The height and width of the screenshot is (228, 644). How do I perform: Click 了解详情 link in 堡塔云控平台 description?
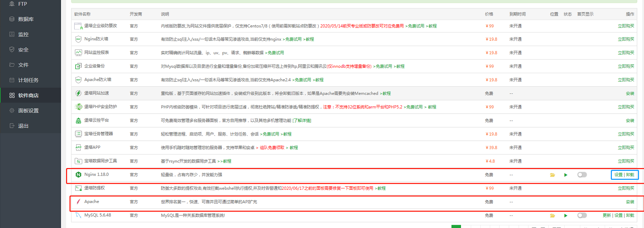point(302,121)
